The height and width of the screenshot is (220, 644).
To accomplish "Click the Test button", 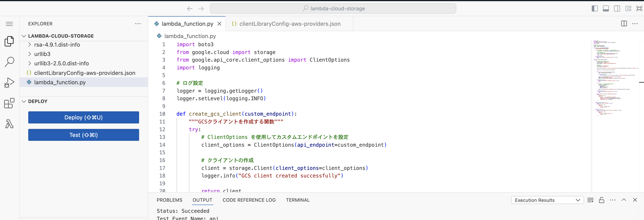I will 84,135.
